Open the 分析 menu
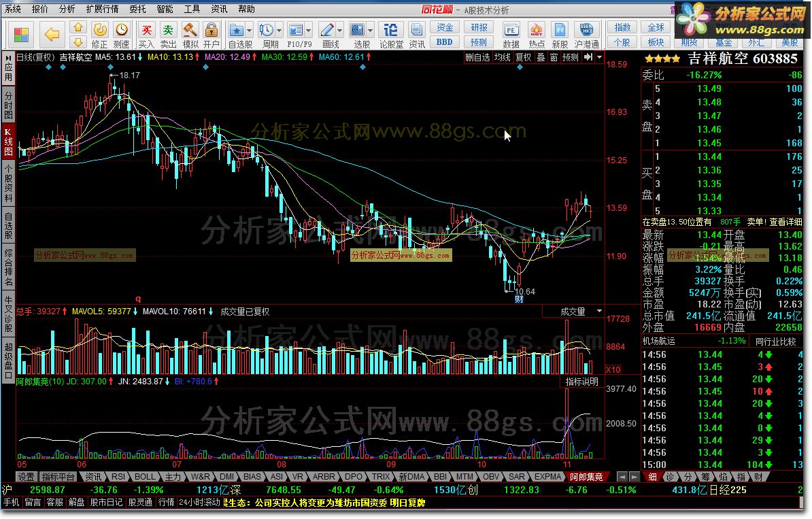 click(x=67, y=9)
